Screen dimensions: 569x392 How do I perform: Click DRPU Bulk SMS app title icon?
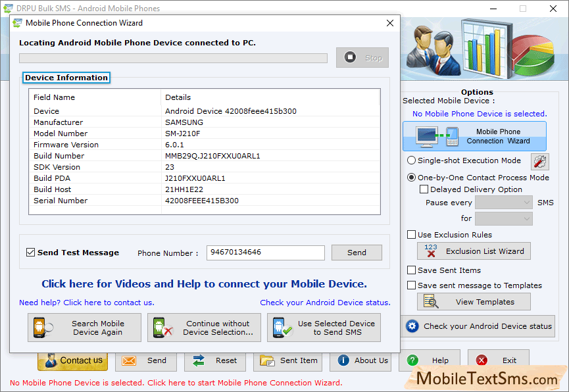tap(9, 8)
